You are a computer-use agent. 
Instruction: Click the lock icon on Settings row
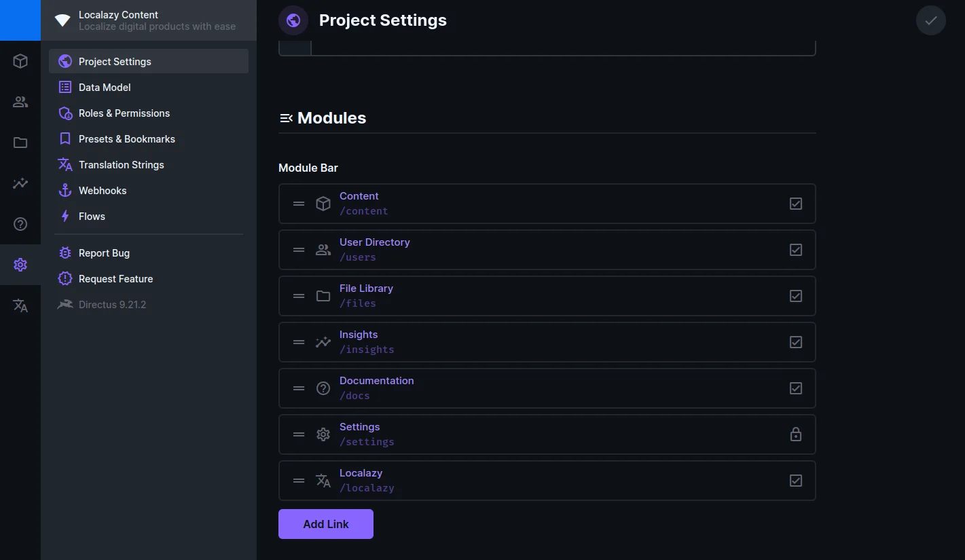(796, 434)
